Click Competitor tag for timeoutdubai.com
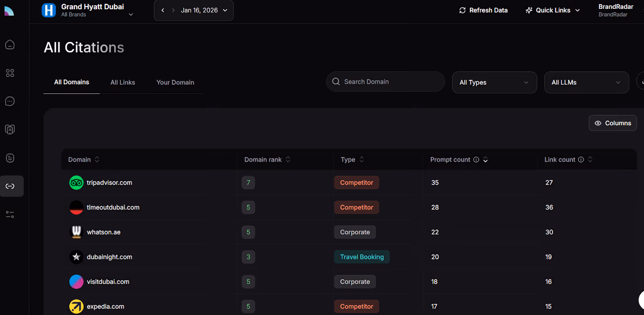This screenshot has width=644, height=315. point(357,207)
